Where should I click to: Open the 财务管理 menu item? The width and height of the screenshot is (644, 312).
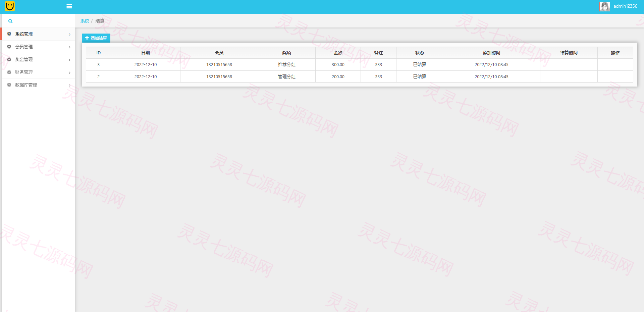[x=38, y=72]
